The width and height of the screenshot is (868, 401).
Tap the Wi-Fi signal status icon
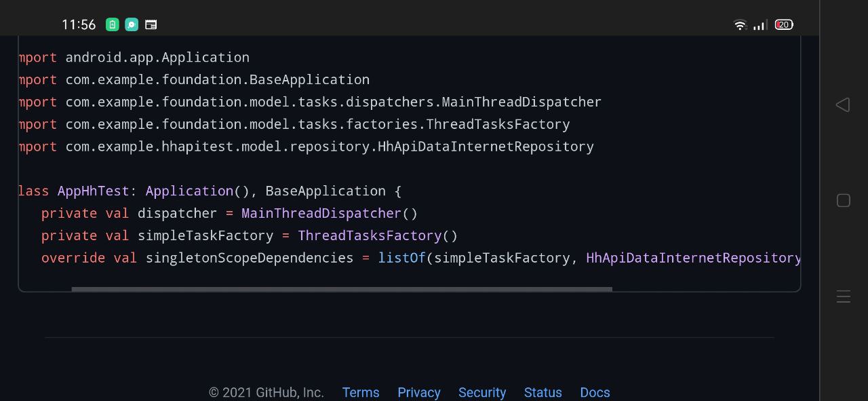click(x=740, y=24)
